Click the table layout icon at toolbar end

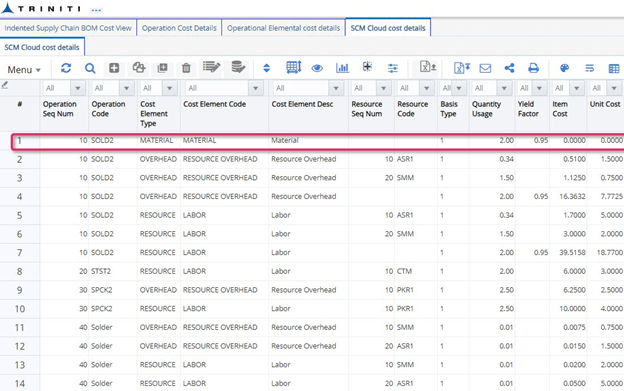(x=614, y=68)
